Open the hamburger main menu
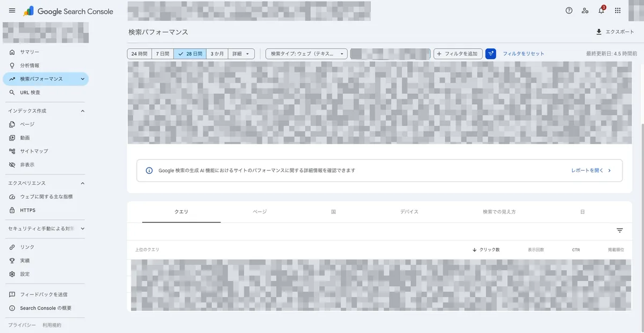 click(12, 11)
